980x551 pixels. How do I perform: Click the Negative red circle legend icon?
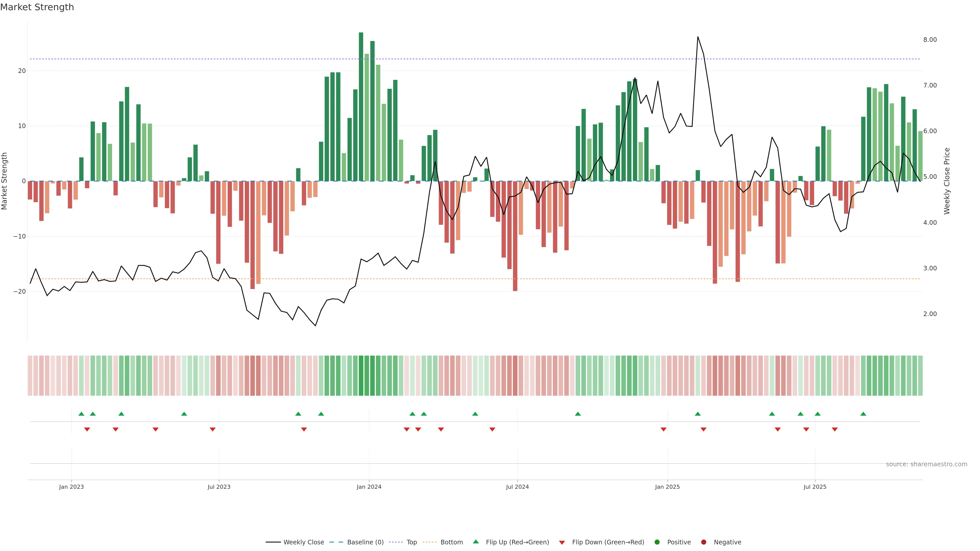[x=703, y=542]
